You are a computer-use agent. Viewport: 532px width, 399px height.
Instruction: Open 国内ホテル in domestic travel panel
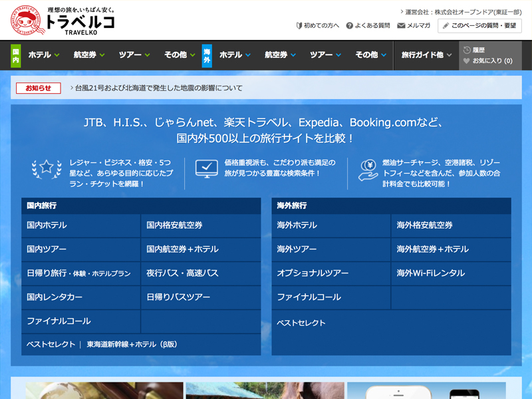80,225
